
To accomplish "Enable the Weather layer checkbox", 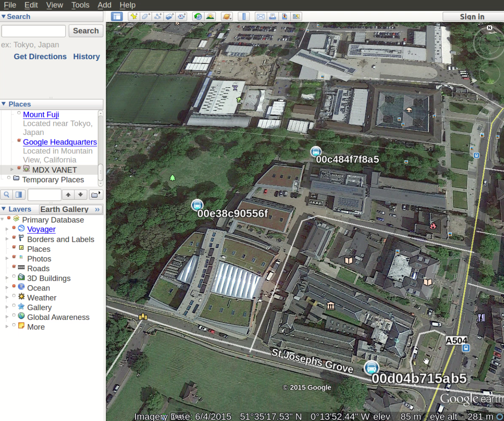I will pyautogui.click(x=14, y=296).
